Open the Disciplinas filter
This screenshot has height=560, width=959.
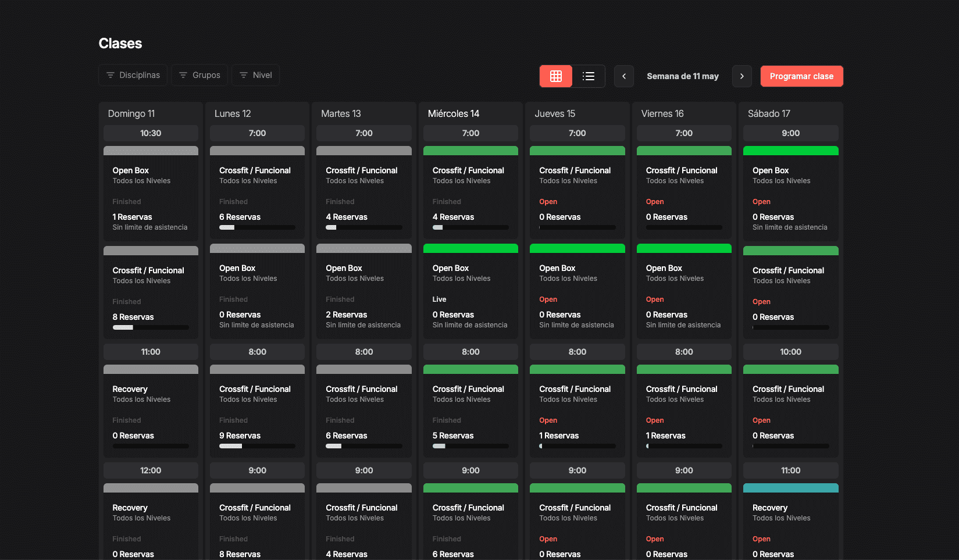coord(133,75)
